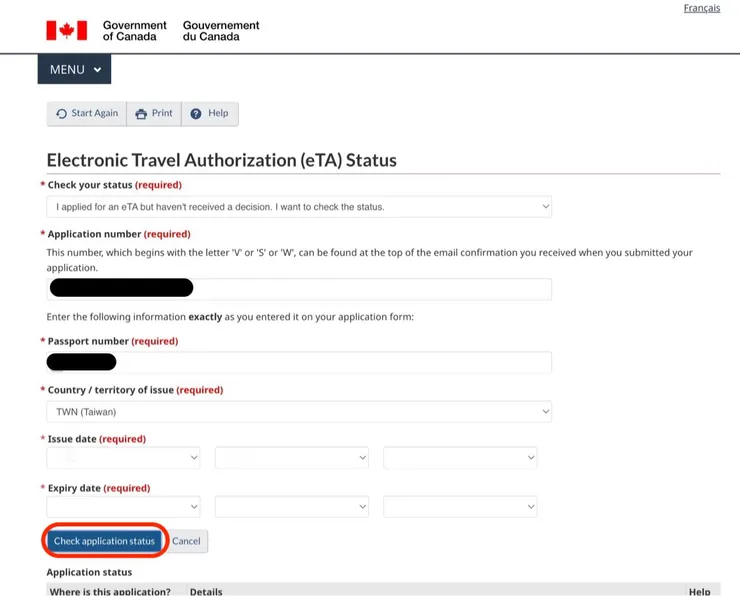
Task: Switch language to Français
Action: click(x=702, y=8)
